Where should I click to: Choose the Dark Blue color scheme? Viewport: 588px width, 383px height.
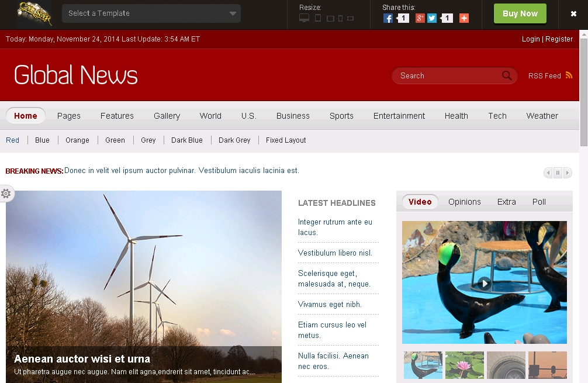[187, 140]
